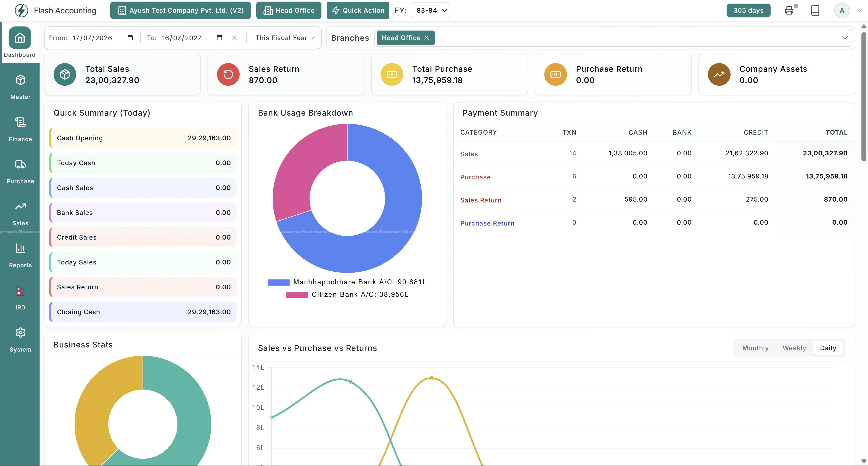Open the Reports bar chart icon
The image size is (868, 466).
[20, 249]
